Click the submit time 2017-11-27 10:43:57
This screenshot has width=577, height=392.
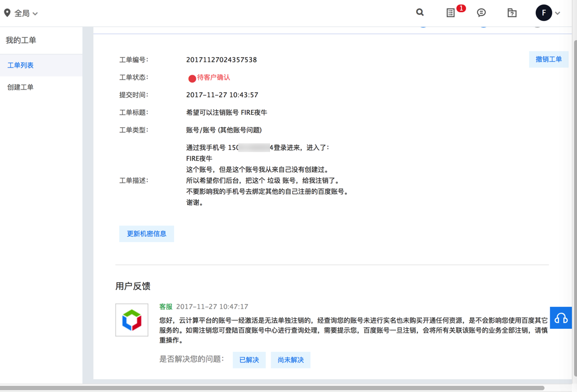[x=222, y=95]
